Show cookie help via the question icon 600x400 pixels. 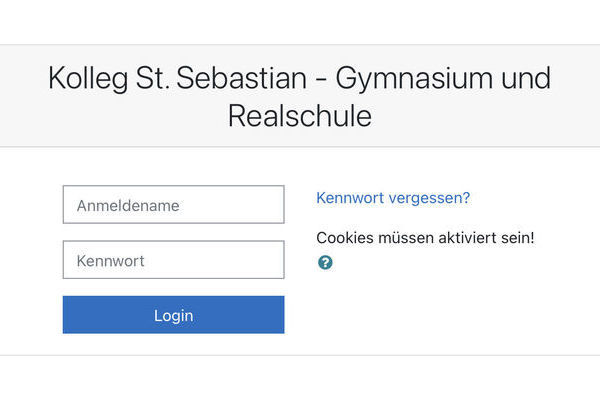point(325,263)
